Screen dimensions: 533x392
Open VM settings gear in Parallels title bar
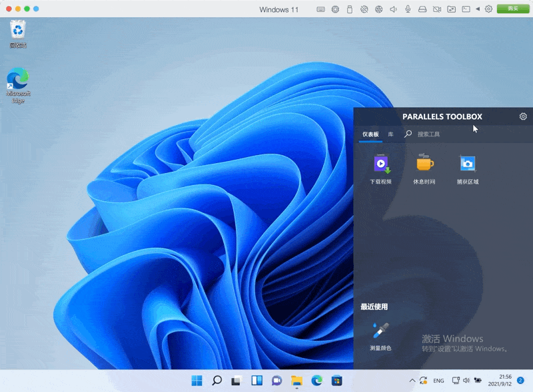coord(488,9)
